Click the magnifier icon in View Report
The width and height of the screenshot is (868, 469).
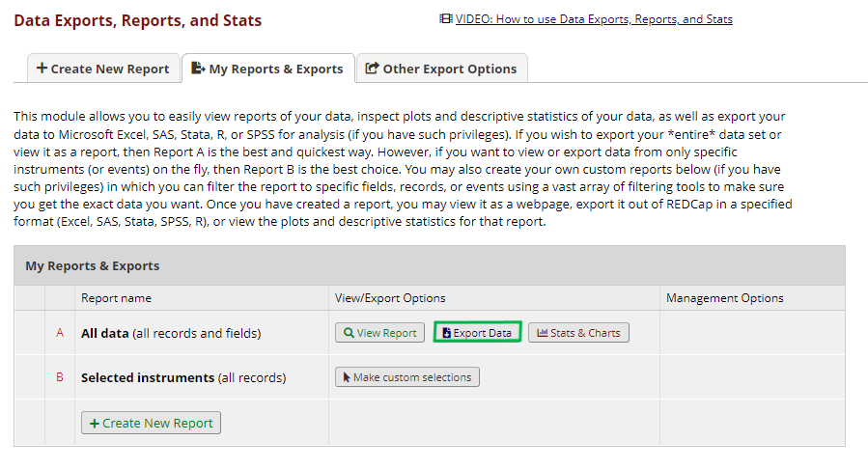[x=349, y=333]
